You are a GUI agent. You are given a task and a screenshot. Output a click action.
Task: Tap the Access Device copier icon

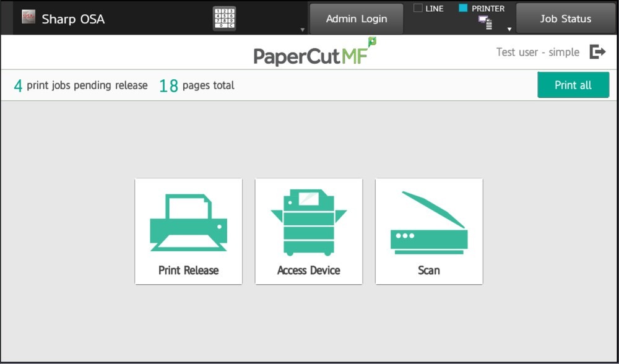[x=308, y=224]
